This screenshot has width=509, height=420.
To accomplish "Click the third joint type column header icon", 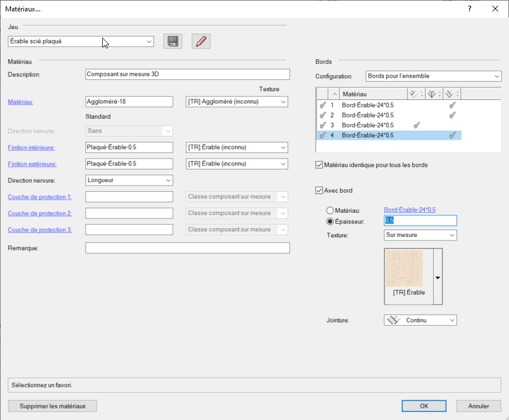I will click(449, 94).
